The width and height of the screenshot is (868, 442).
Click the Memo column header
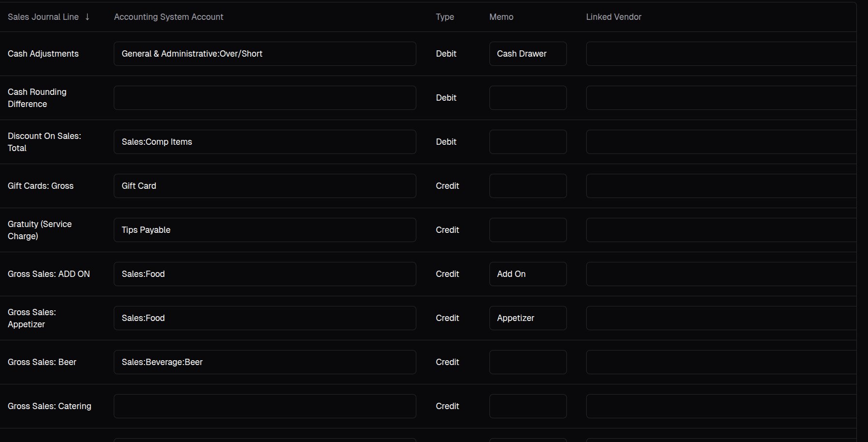point(501,17)
